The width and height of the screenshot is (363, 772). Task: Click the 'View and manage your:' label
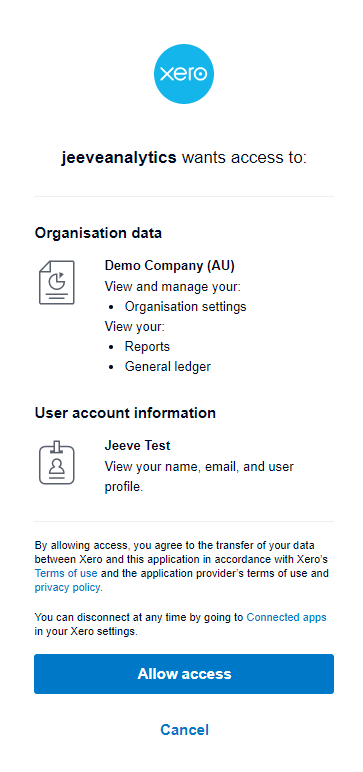coord(172,287)
